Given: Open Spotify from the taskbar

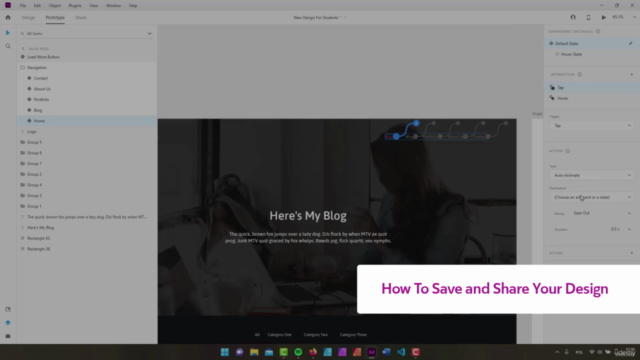Looking at the screenshot, I should click(x=298, y=352).
